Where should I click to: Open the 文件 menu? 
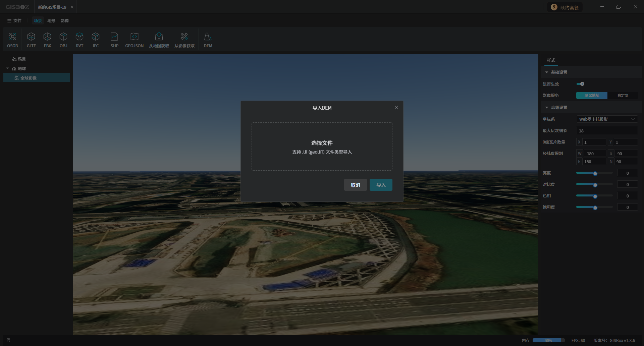[14, 21]
